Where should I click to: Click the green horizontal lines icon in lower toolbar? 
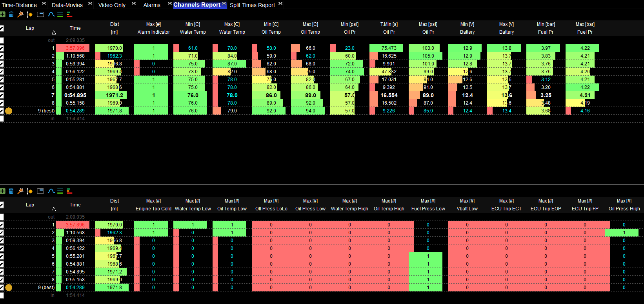60,191
